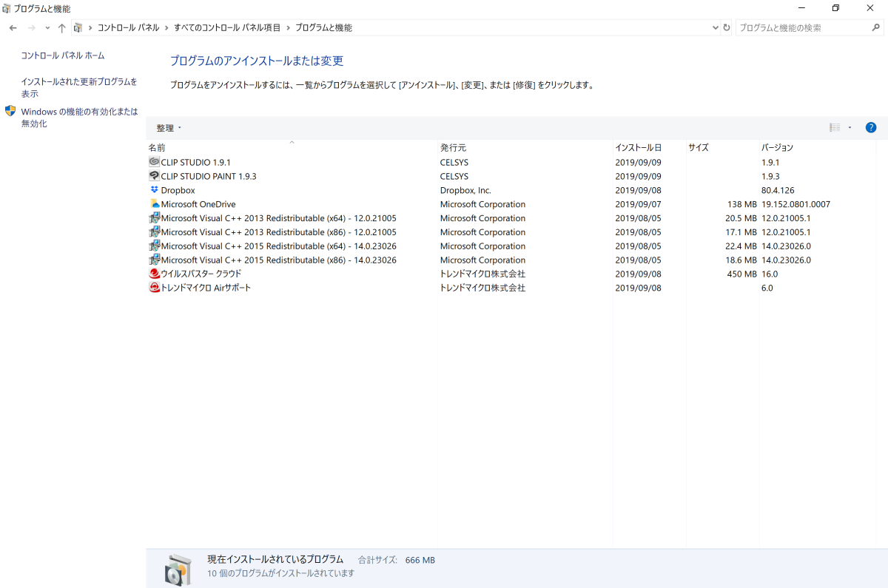Expand the address bar history dropdown
This screenshot has width=888, height=588.
point(715,28)
